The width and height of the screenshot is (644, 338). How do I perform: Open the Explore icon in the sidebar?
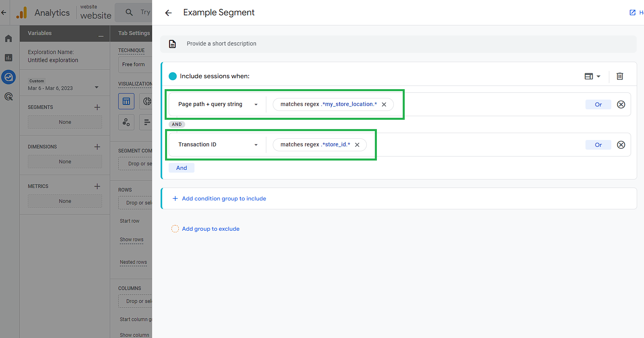tap(8, 77)
